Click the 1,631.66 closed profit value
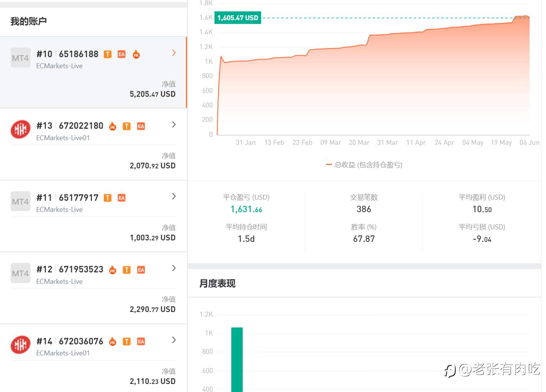Viewport: 546px width, 392px height. pos(246,209)
